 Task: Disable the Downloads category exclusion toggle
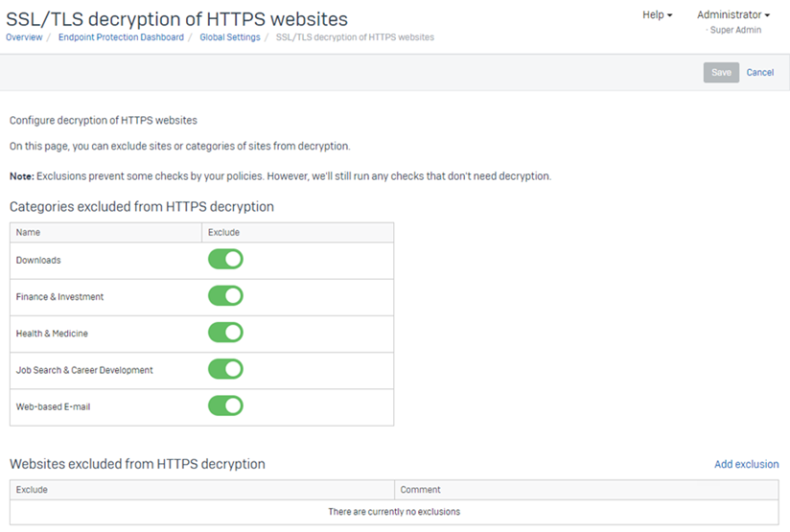[225, 260]
